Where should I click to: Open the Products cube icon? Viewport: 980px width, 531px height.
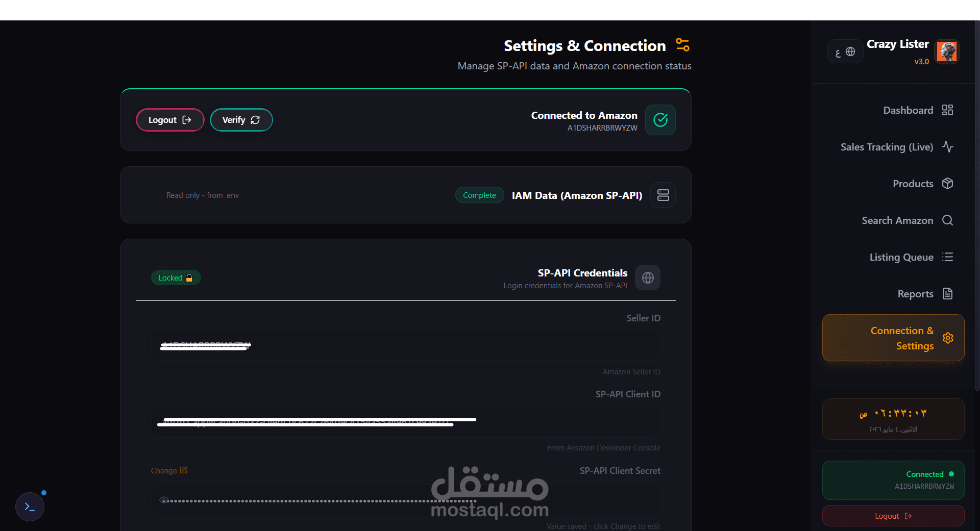pos(948,184)
